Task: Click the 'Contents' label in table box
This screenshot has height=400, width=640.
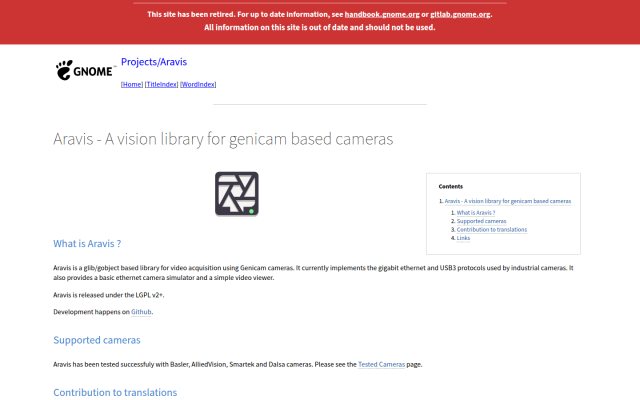Action: point(451,187)
